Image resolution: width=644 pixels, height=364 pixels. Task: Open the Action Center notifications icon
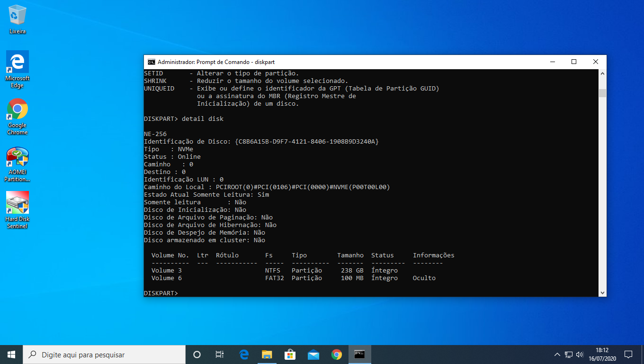click(x=628, y=355)
